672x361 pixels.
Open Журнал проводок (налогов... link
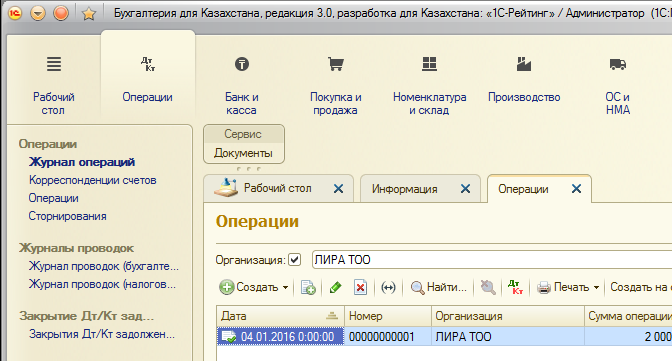tap(102, 284)
